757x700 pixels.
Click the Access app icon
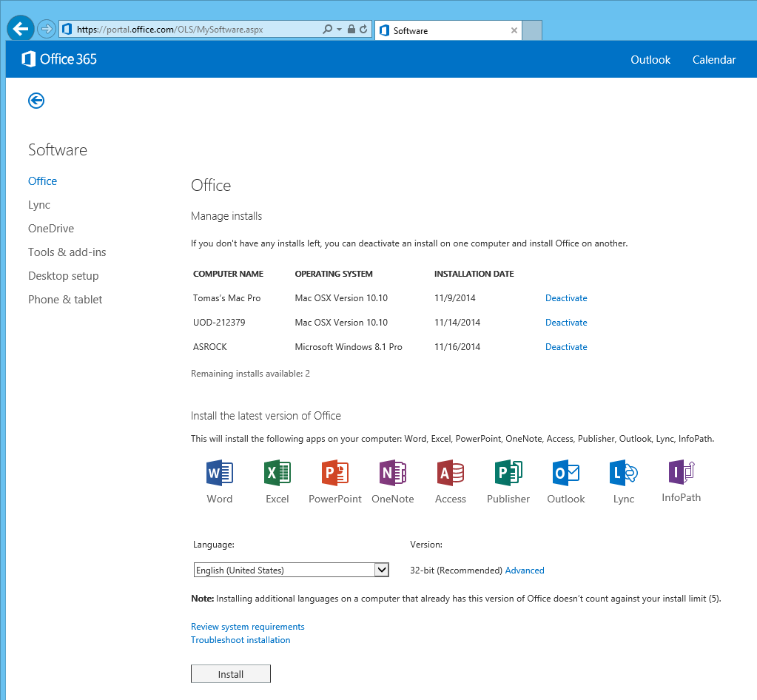(451, 473)
